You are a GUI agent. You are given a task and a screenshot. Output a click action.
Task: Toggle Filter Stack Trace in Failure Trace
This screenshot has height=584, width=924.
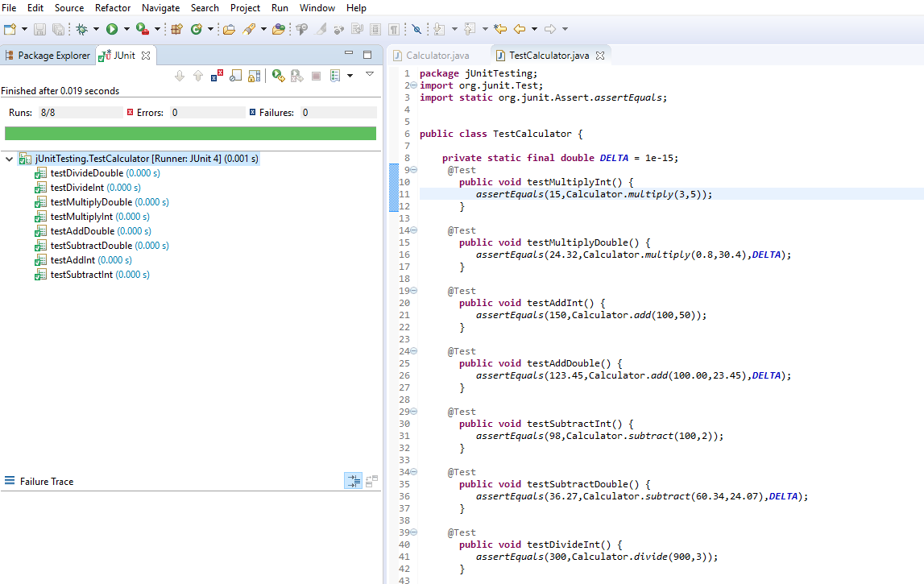(x=353, y=481)
